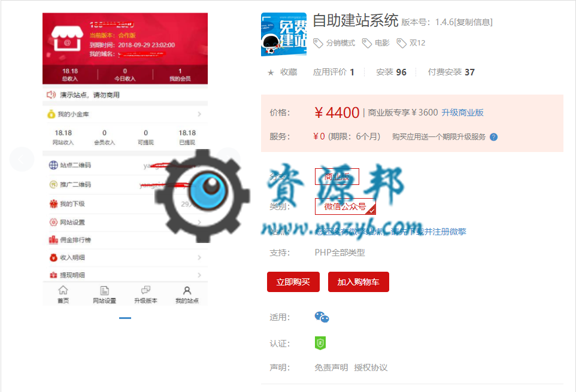576x392 pixels.
Task: Click the 佣金排行榜 chart icon
Action: click(54, 239)
